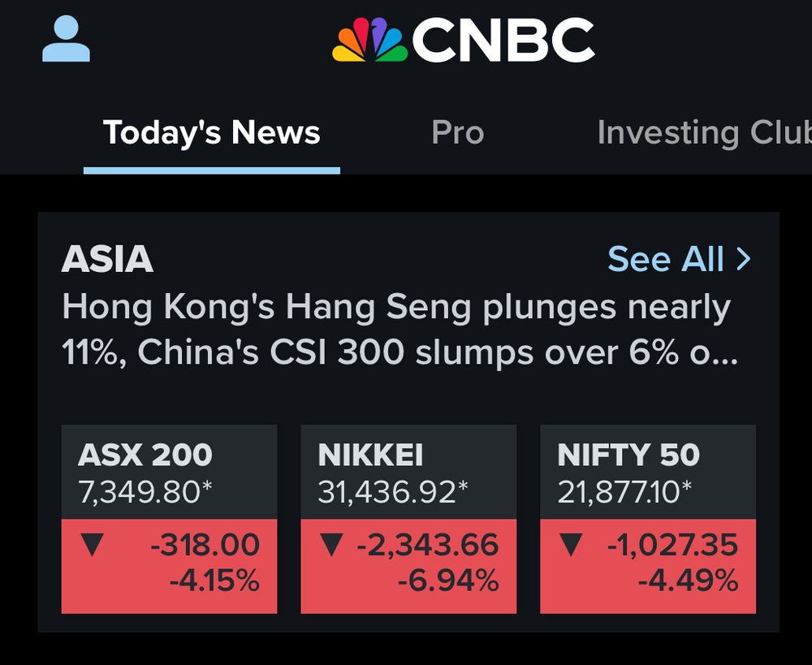Screen dimensions: 812x665
Task: Switch to the Pro tab
Action: (x=457, y=132)
